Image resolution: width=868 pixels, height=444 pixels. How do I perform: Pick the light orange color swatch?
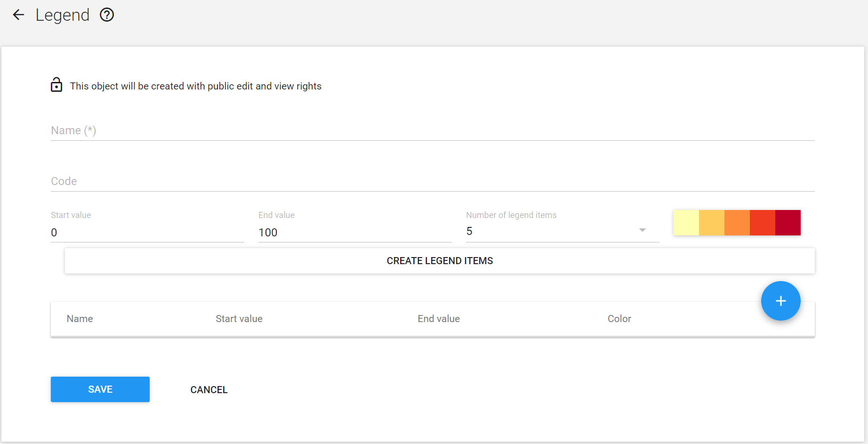[x=711, y=223]
